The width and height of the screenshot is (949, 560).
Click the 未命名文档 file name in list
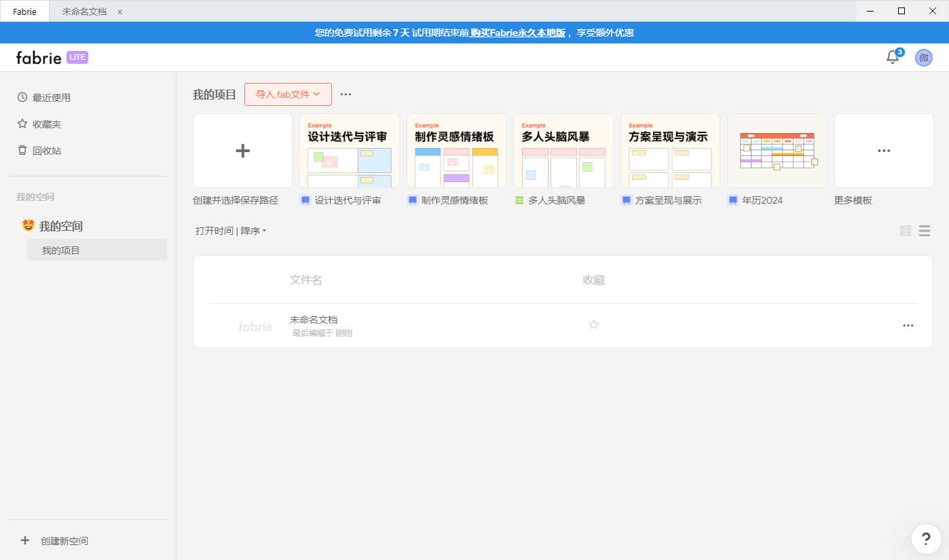(x=314, y=319)
